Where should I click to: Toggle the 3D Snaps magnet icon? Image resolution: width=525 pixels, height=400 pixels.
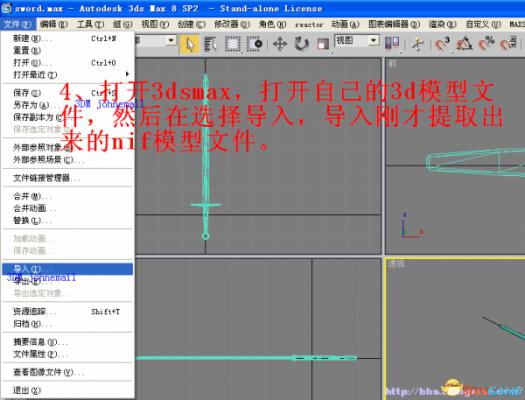pyautogui.click(x=442, y=44)
